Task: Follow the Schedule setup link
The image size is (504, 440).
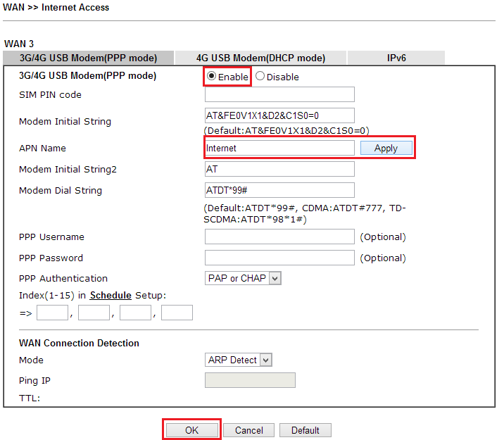Action: (111, 295)
